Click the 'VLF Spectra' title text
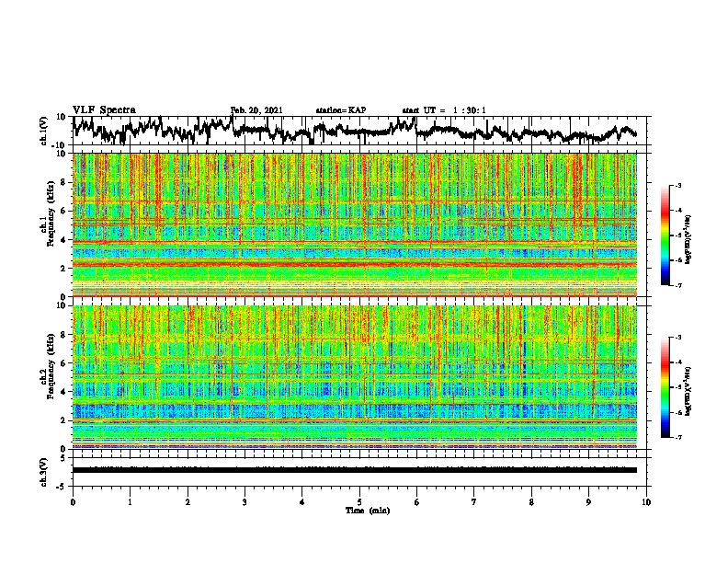 click(105, 110)
